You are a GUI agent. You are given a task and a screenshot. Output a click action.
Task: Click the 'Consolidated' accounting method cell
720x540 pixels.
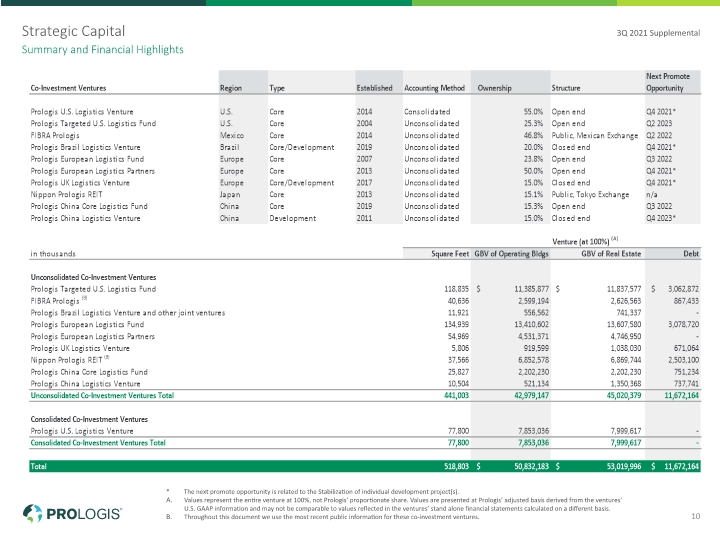click(x=427, y=112)
